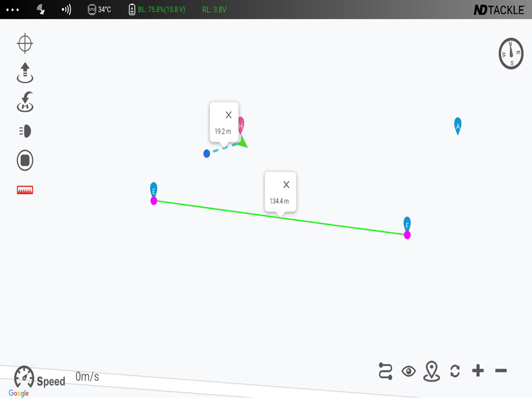
Task: Tap the compass in the corner
Action: pyautogui.click(x=511, y=54)
